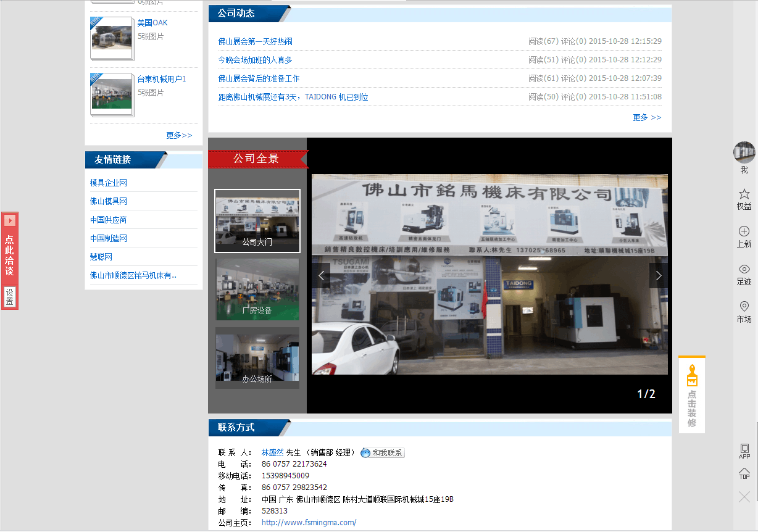This screenshot has height=532, width=758.
Task: Click the 1/2 image counter
Action: 646,394
